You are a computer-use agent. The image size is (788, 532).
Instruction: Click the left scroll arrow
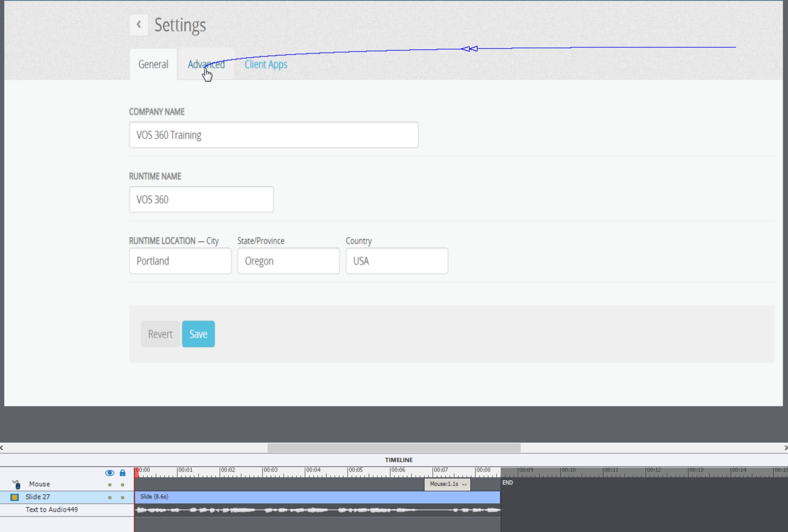pos(2,448)
